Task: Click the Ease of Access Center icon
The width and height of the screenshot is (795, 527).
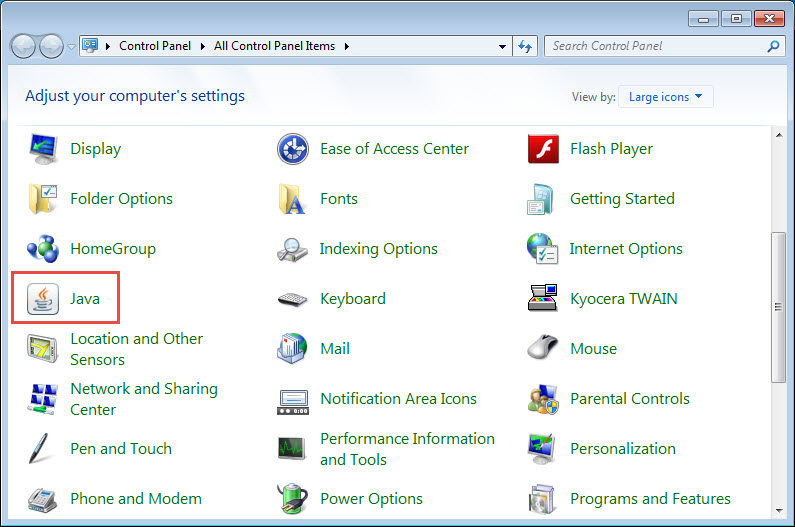Action: click(x=292, y=149)
